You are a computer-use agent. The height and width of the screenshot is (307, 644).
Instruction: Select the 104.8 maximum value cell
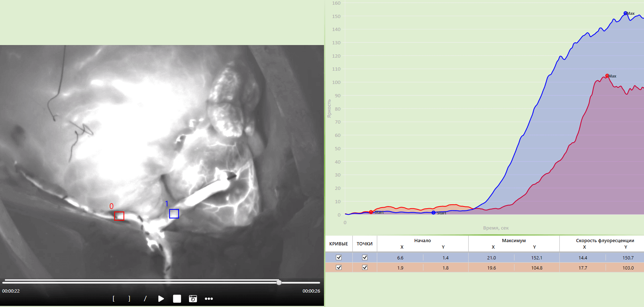[x=537, y=268]
